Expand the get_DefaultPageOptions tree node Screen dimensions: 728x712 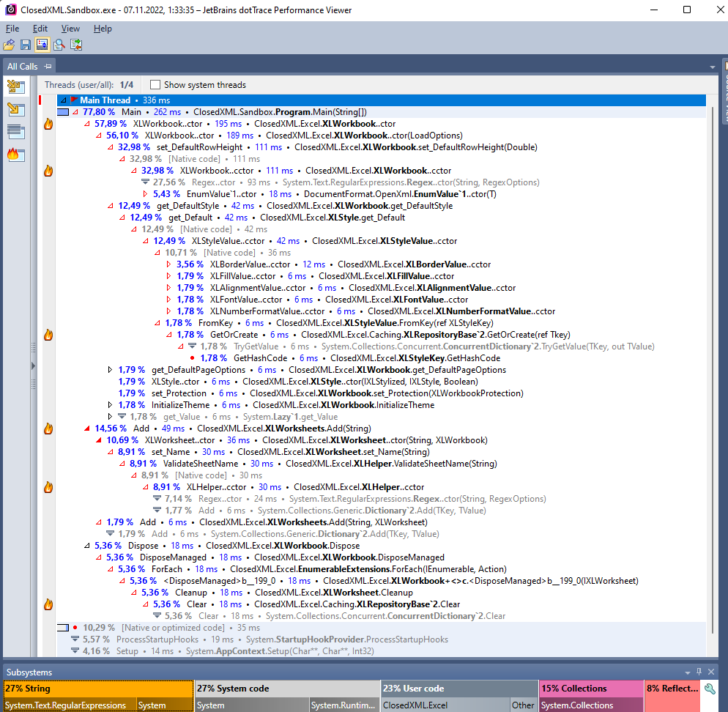coord(111,370)
